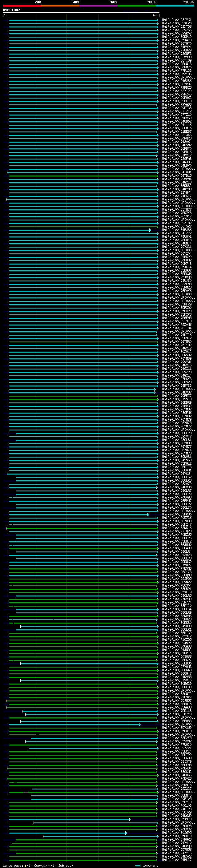Select the orange ~40% legend color band
The height and width of the screenshot is (868, 197).
pos(60,6)
